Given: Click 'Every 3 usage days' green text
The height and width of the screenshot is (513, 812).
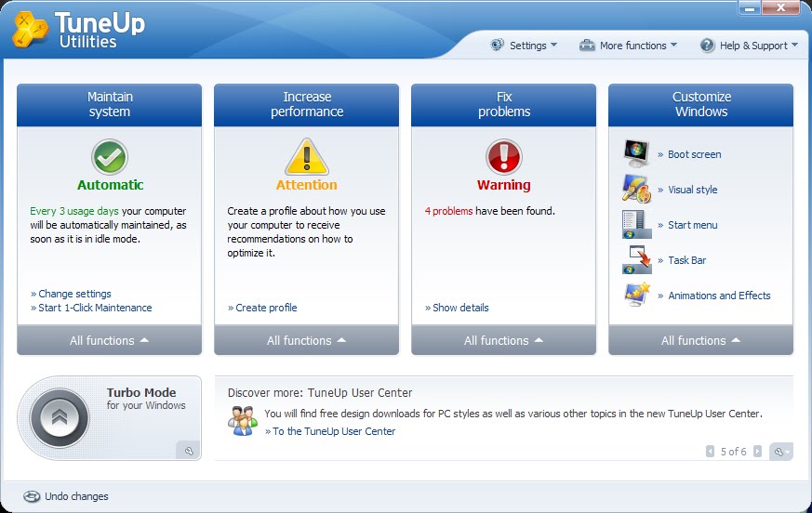Looking at the screenshot, I should tap(74, 211).
